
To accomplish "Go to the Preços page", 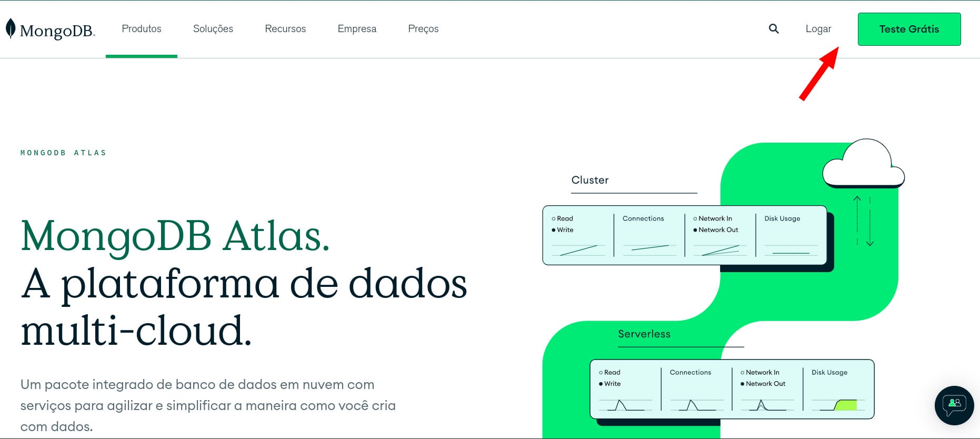I will [423, 29].
